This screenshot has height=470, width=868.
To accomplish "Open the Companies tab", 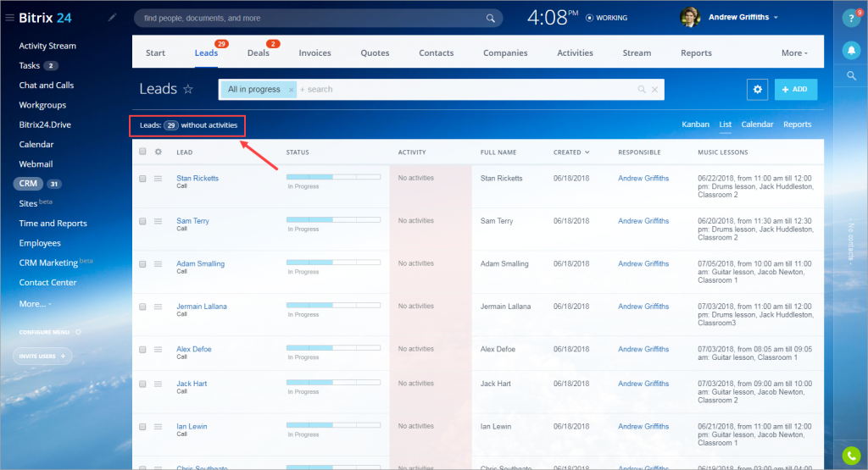I will [505, 53].
